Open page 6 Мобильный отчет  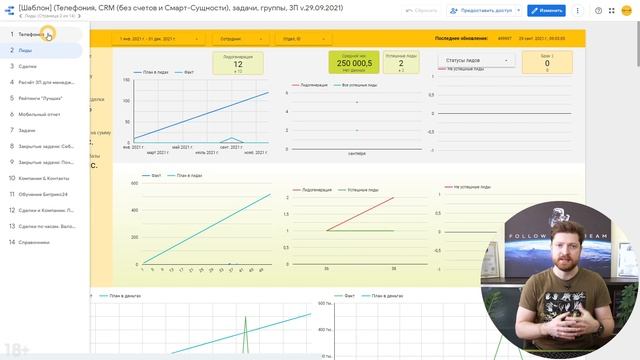[x=41, y=114]
